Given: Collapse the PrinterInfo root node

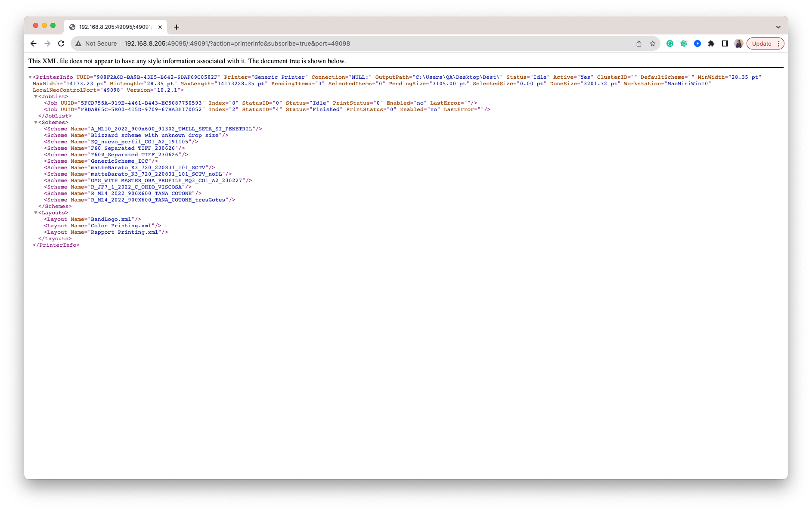Looking at the screenshot, I should pos(30,77).
